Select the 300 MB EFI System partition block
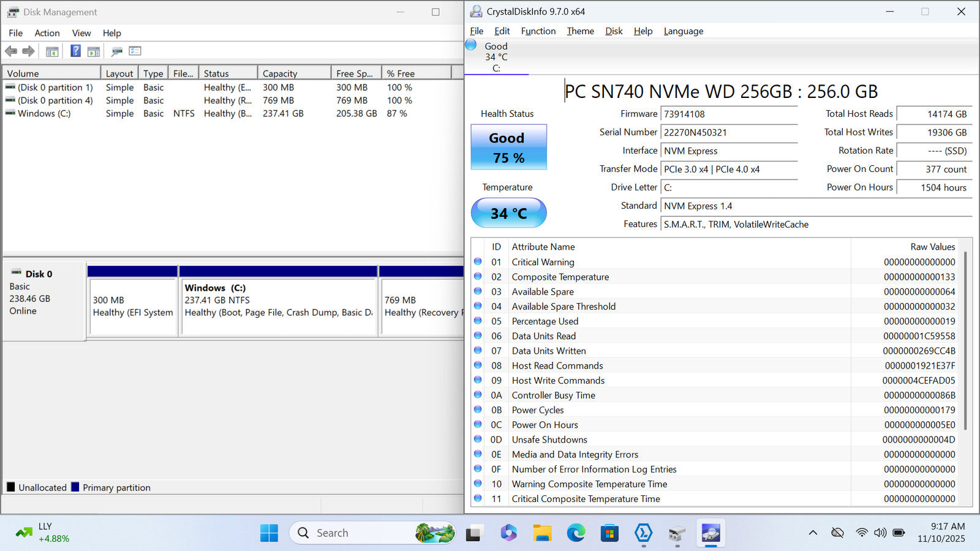The image size is (980, 551). pos(133,306)
